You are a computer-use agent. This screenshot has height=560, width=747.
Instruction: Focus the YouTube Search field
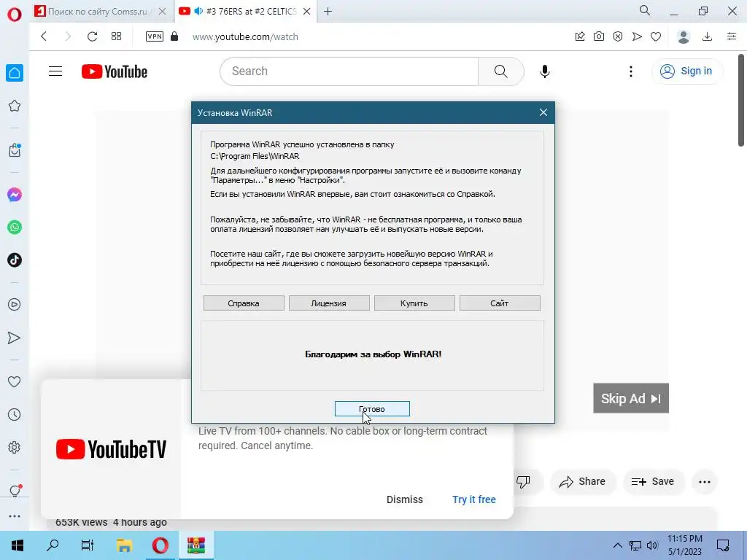[349, 71]
